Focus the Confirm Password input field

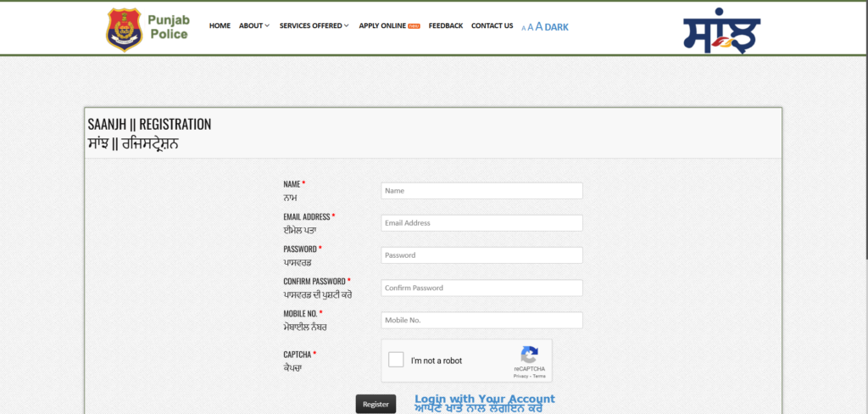coord(481,288)
